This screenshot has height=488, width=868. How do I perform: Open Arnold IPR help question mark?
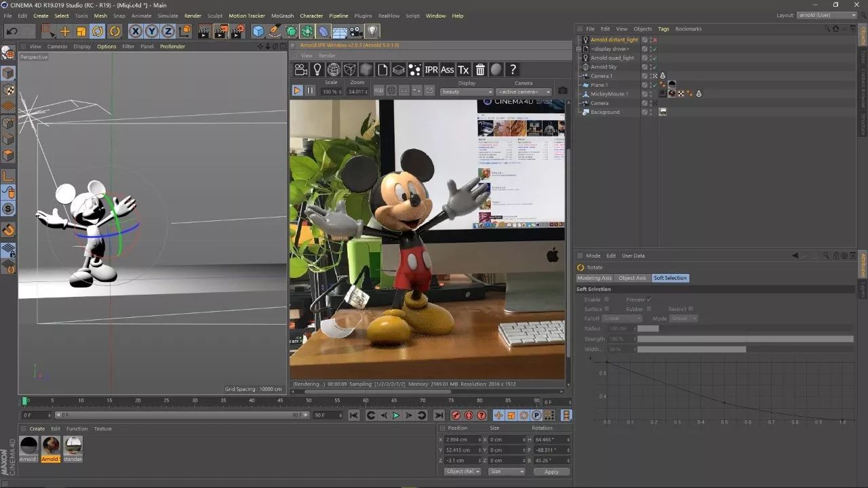[513, 70]
